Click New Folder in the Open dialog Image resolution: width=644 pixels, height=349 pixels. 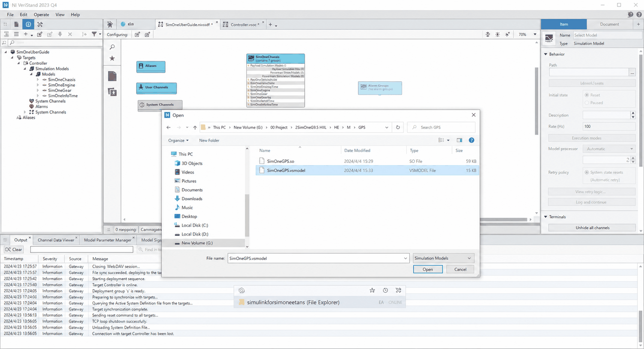click(x=209, y=140)
